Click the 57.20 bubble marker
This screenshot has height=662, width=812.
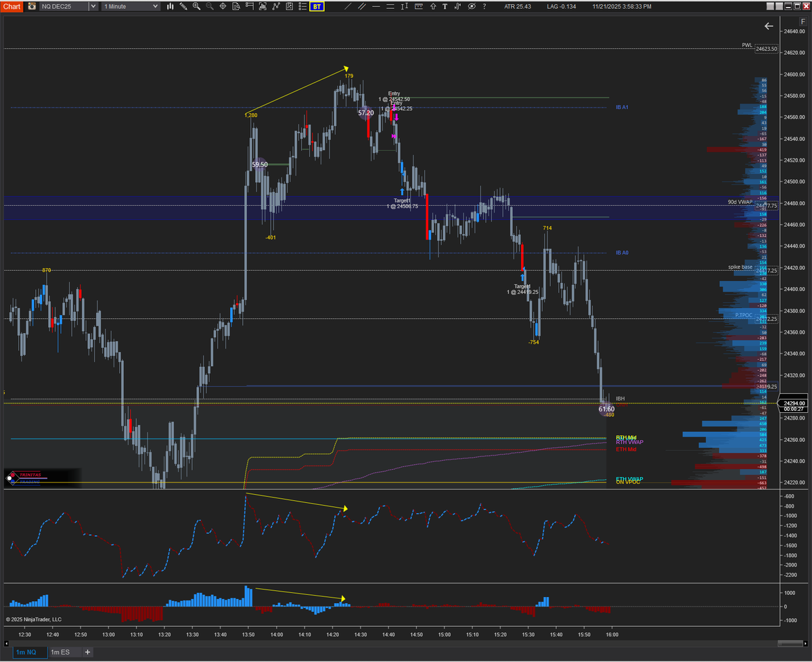tap(365, 112)
